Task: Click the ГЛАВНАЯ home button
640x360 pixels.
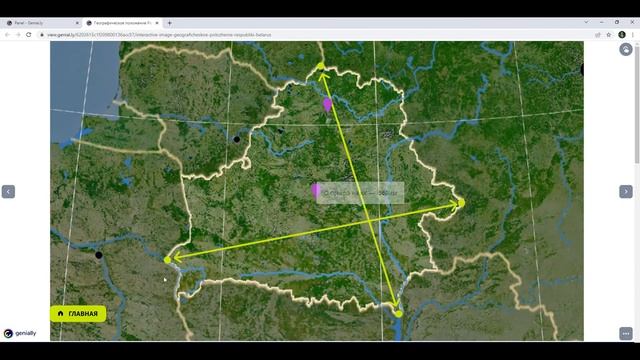Action: (78, 313)
